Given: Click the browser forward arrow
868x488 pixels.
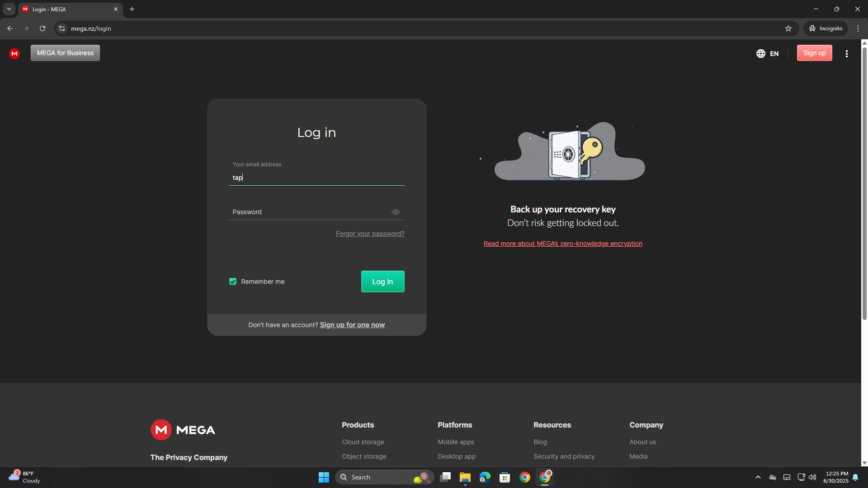Looking at the screenshot, I should [26, 28].
